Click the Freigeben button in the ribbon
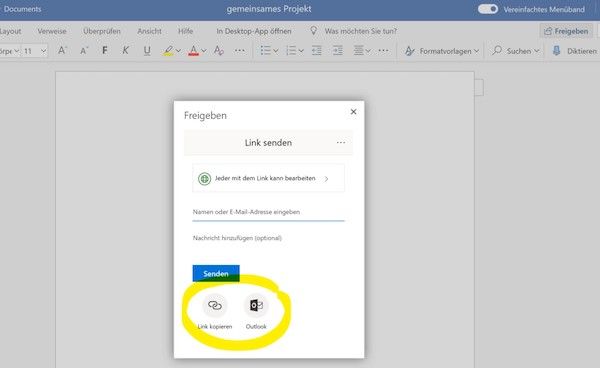 (x=566, y=31)
